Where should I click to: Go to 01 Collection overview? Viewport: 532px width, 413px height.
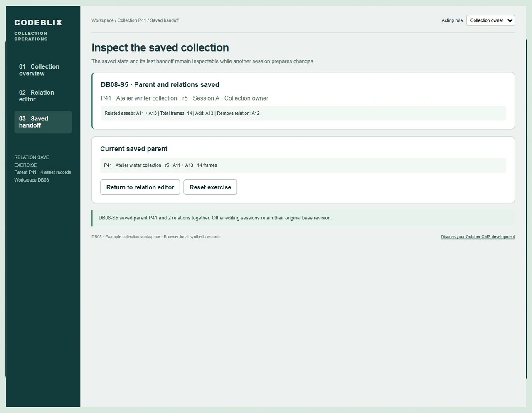point(43,70)
